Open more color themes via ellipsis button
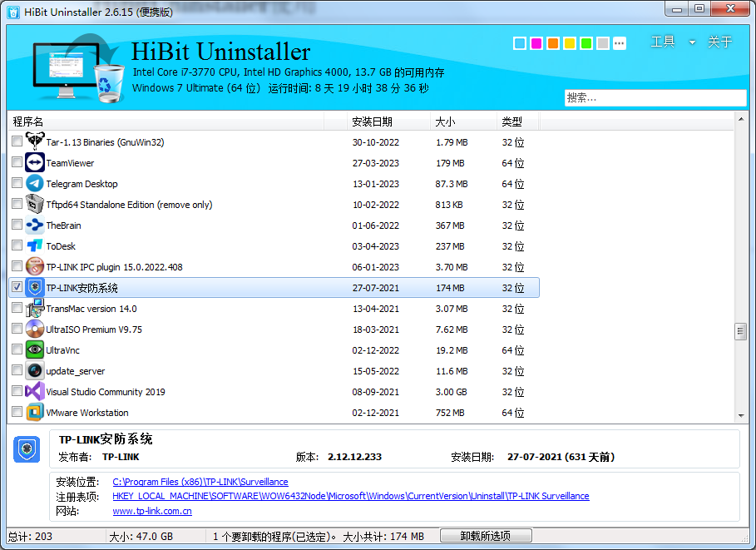756x550 pixels. click(620, 43)
